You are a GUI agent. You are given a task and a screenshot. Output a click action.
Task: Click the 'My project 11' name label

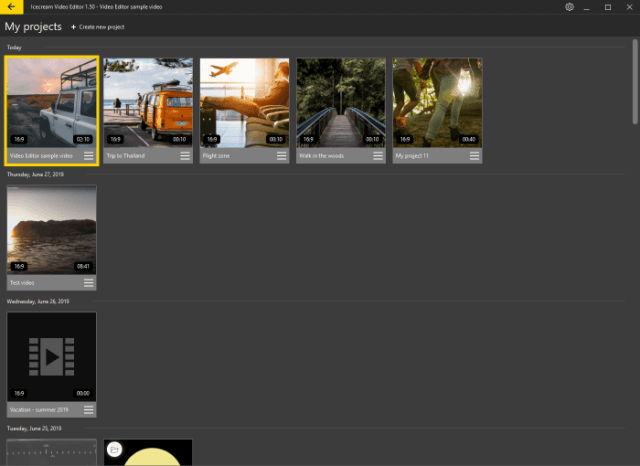click(x=412, y=156)
